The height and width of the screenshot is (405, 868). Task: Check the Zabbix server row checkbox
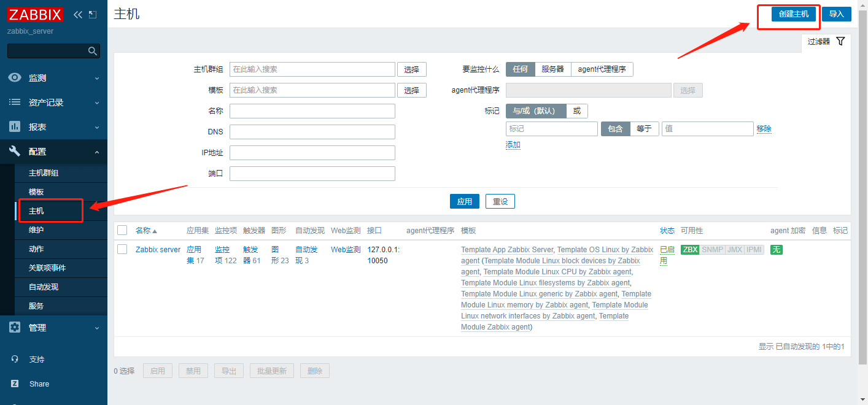coord(122,249)
